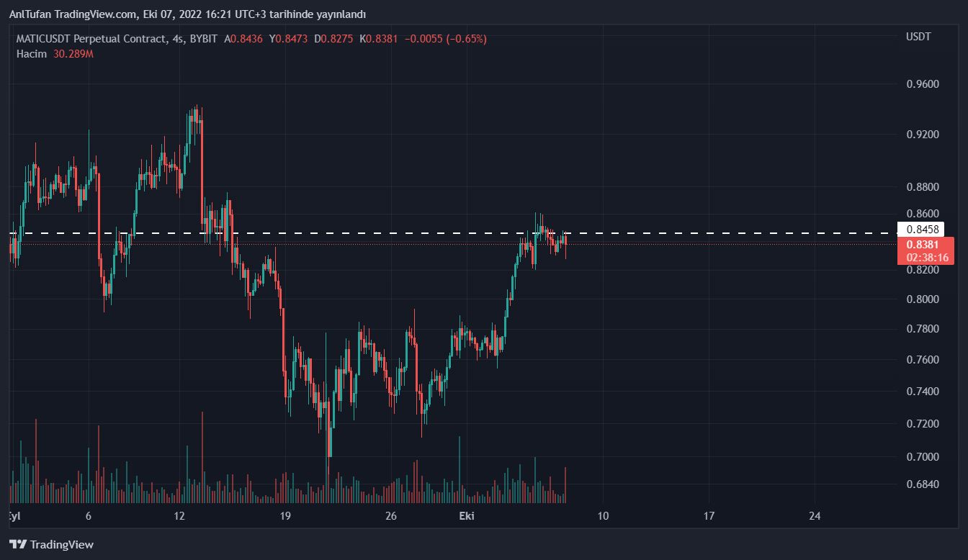
Task: Click the 0.8000 price axis label
Action: [x=922, y=299]
